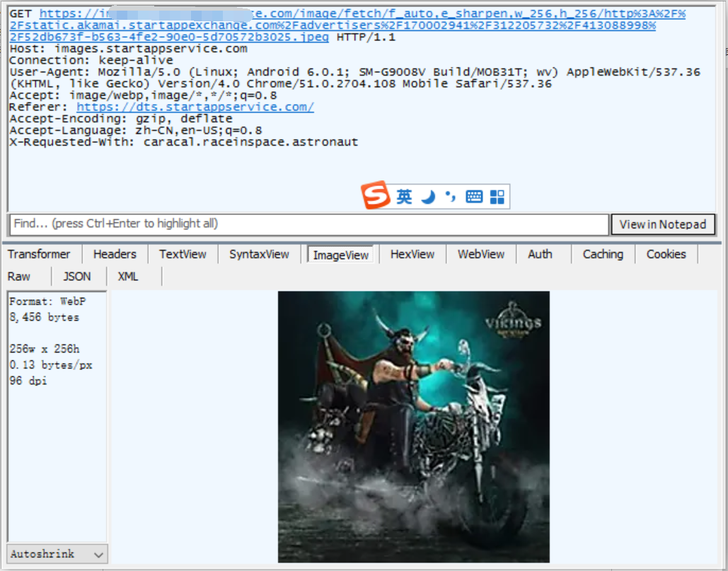
Task: Open the JSON tab
Action: coord(77,277)
